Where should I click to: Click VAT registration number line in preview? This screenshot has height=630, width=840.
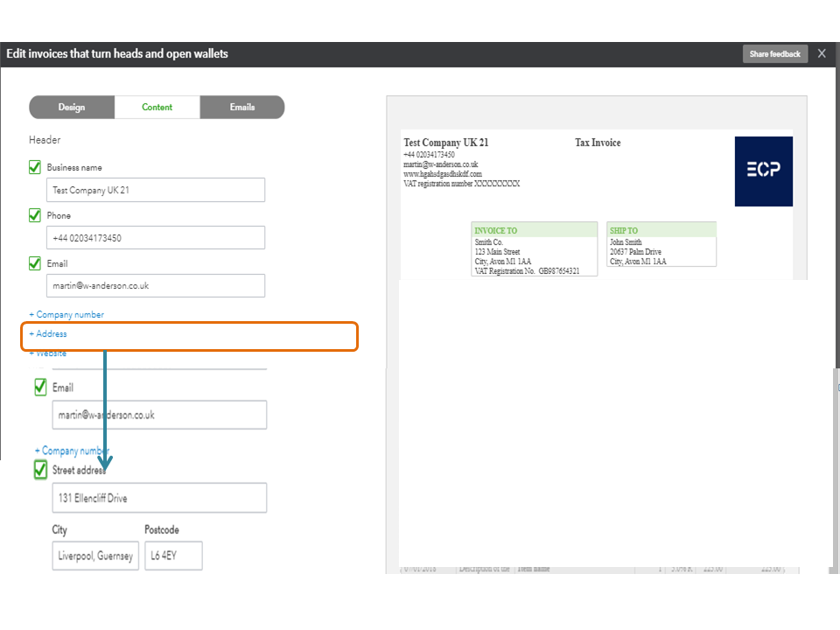pyautogui.click(x=461, y=184)
